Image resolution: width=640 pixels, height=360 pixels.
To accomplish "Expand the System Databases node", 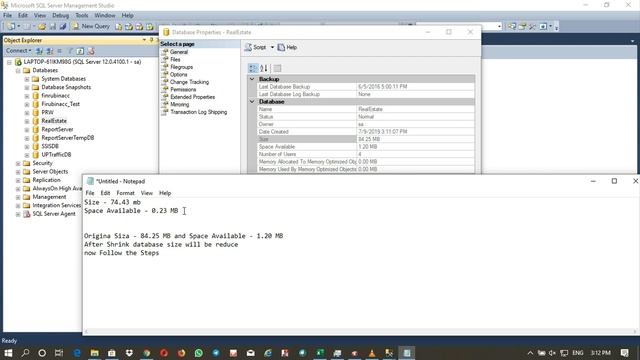I will [x=27, y=79].
